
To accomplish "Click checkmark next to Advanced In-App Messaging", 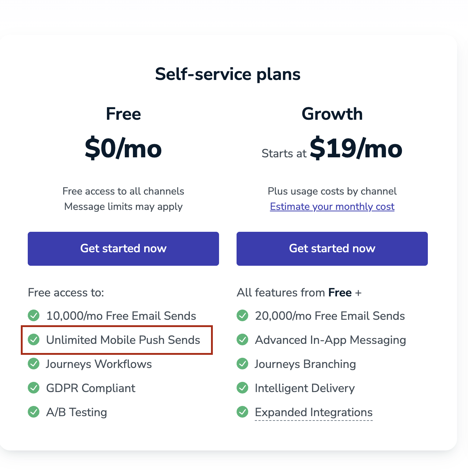I will (242, 339).
